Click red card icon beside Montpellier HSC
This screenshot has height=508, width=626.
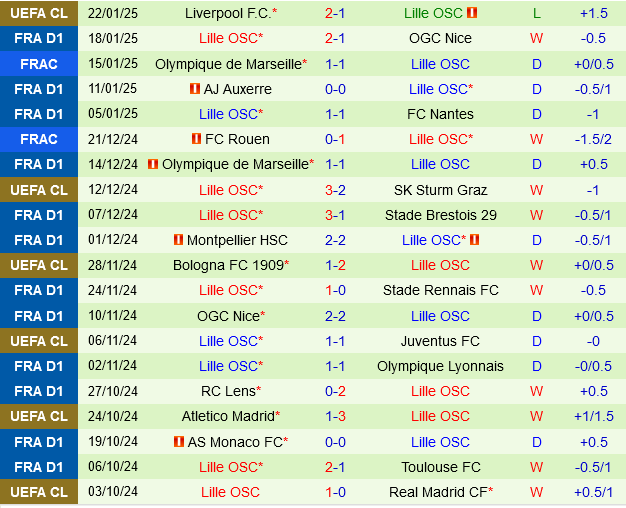[x=178, y=240]
